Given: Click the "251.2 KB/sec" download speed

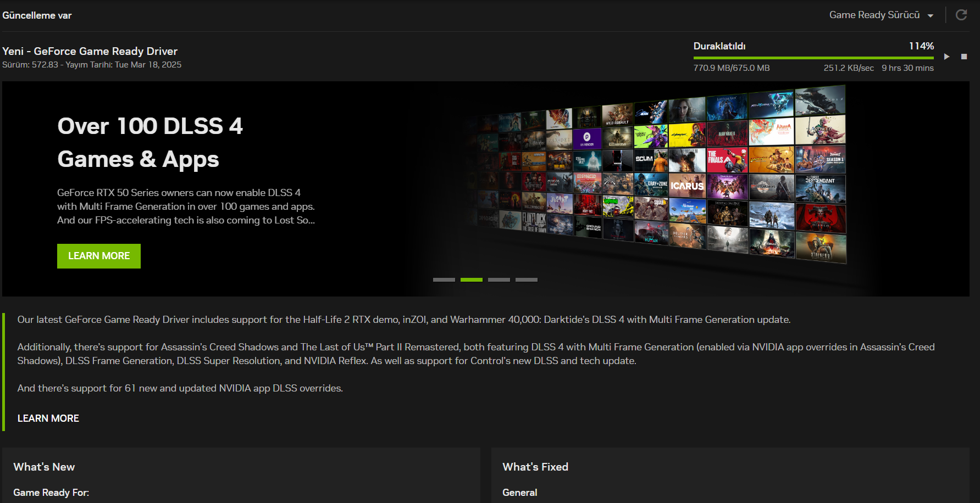Looking at the screenshot, I should [x=849, y=68].
